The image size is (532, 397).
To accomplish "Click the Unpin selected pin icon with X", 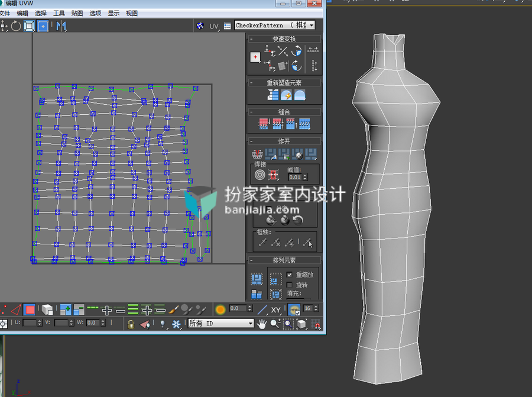I will tap(276, 242).
